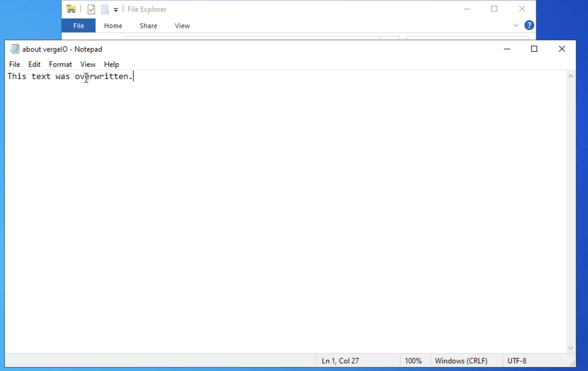Viewport: 588px width, 371px height.
Task: Click the UTF-8 encoding indicator in the status bar
Action: [x=517, y=360]
